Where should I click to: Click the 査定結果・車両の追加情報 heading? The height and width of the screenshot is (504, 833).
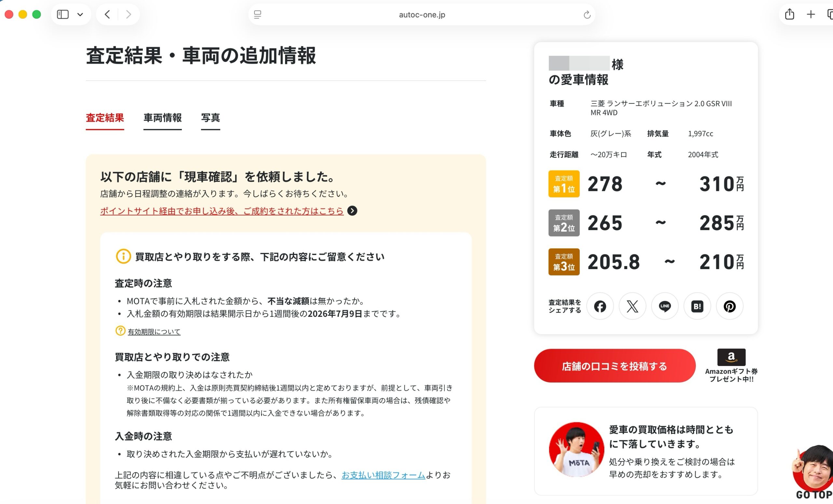click(x=201, y=55)
